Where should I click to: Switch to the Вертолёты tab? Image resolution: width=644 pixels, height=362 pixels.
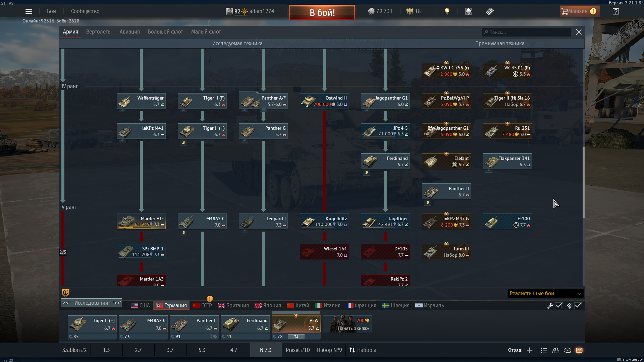click(x=99, y=32)
